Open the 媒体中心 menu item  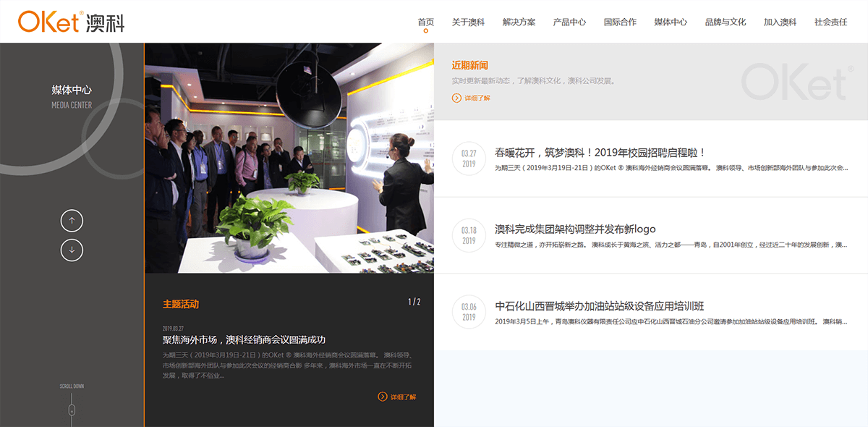coord(671,22)
